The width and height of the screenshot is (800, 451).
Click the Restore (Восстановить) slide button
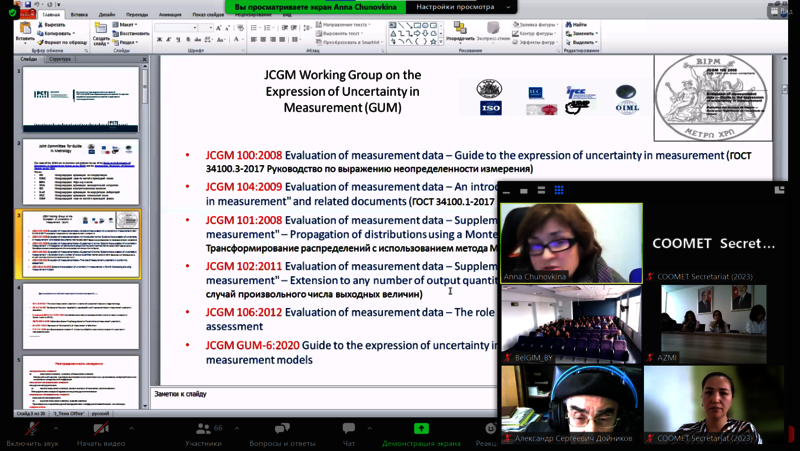pyautogui.click(x=131, y=34)
